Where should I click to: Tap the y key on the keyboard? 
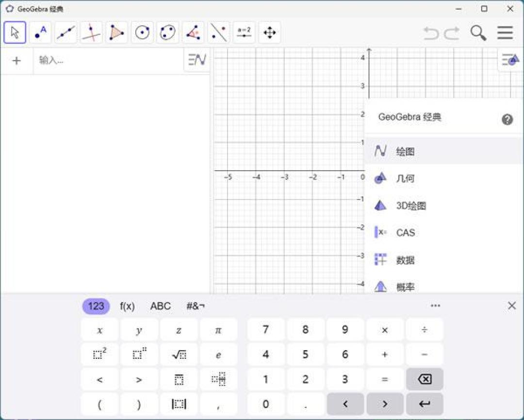point(139,330)
